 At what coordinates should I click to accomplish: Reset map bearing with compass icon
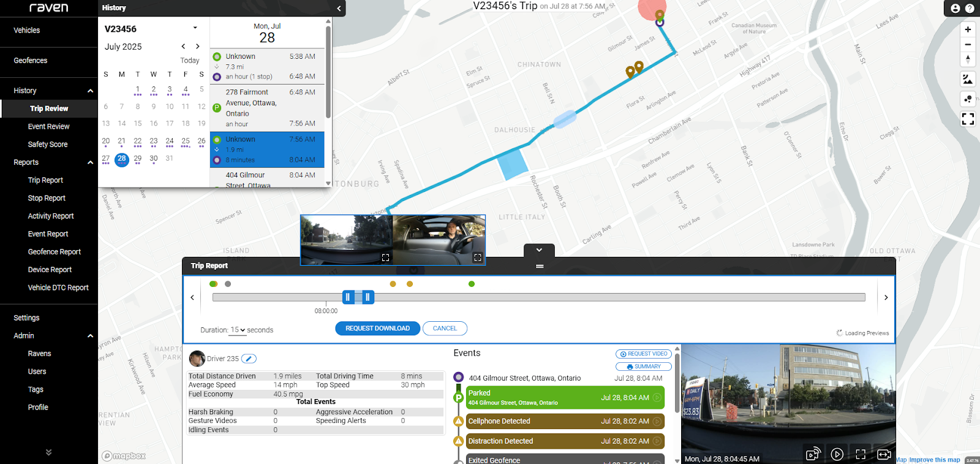(x=968, y=59)
